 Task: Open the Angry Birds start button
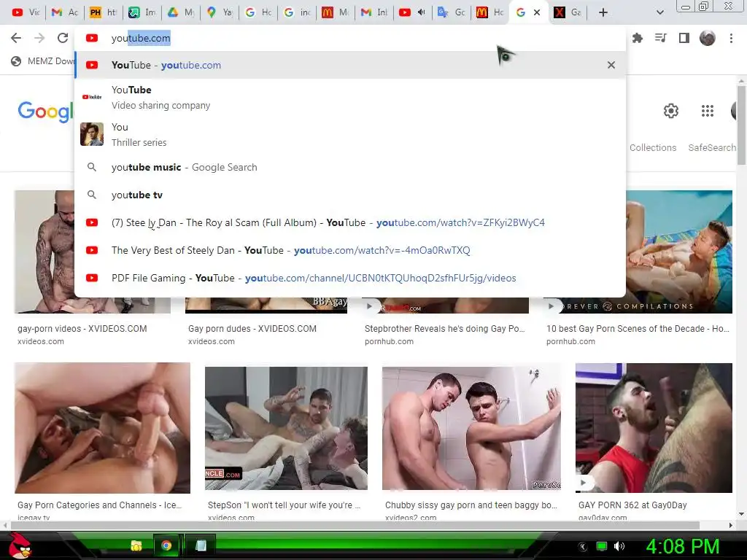(x=20, y=545)
